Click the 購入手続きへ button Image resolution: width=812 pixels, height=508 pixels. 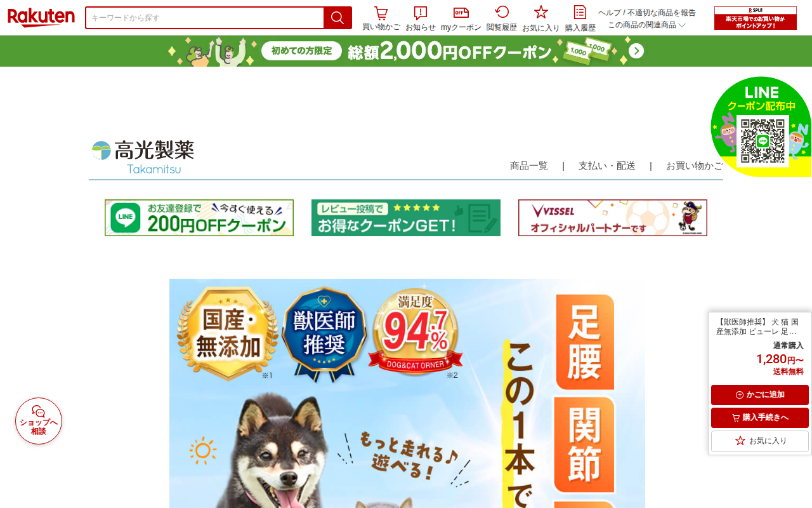click(x=760, y=418)
